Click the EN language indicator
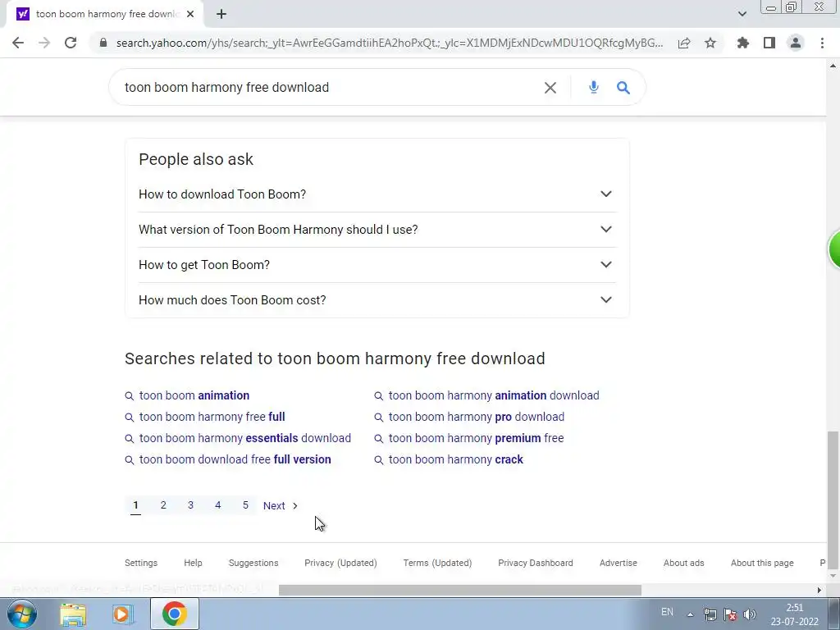Viewport: 840px width, 630px height. pos(667,612)
